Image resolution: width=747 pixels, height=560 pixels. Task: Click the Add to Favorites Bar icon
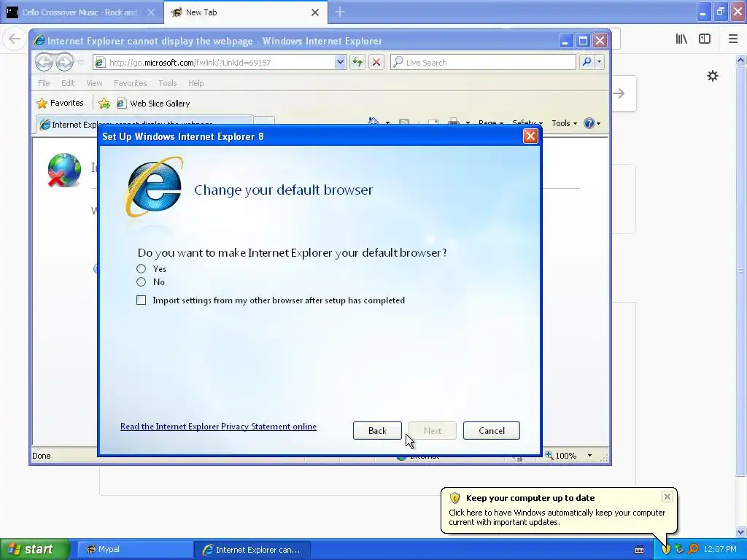click(x=104, y=104)
